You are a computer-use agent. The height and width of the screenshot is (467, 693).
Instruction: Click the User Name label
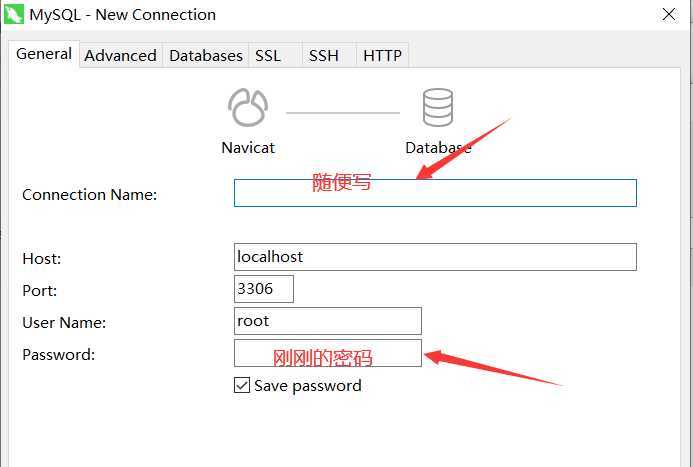(64, 323)
